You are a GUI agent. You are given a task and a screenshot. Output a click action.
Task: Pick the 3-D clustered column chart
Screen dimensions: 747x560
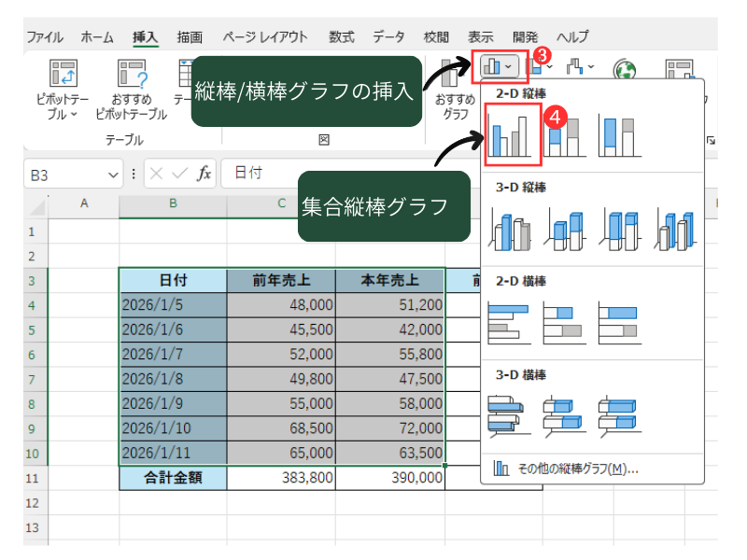point(511,230)
